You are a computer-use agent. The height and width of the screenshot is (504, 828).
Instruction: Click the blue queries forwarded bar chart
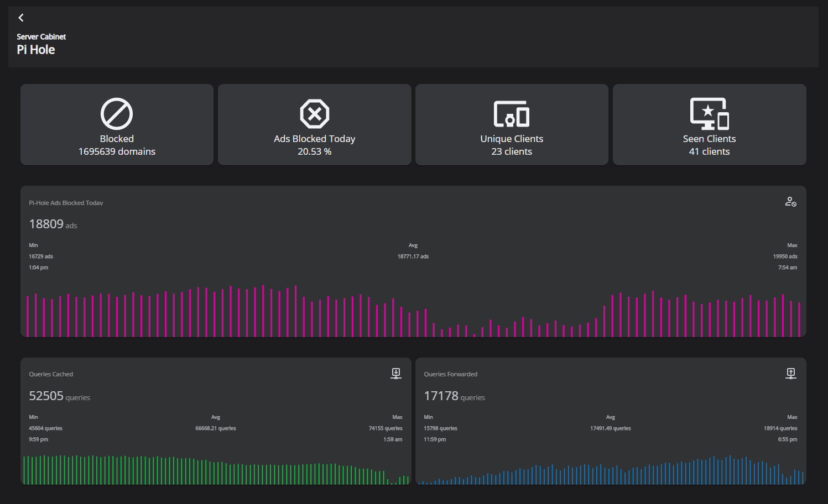(611, 470)
